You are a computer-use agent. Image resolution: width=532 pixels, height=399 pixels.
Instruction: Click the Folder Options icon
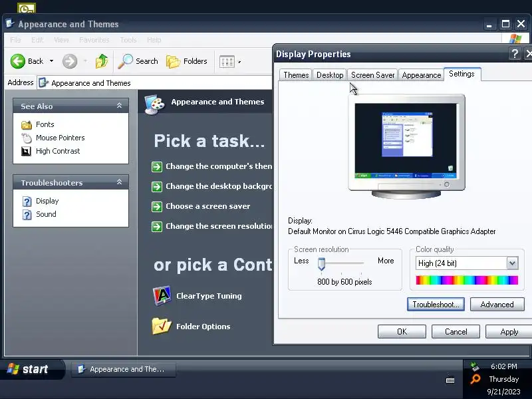(x=162, y=326)
